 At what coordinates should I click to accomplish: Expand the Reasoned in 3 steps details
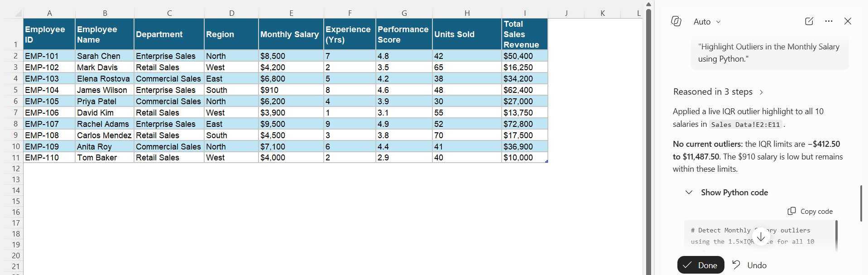pyautogui.click(x=718, y=92)
